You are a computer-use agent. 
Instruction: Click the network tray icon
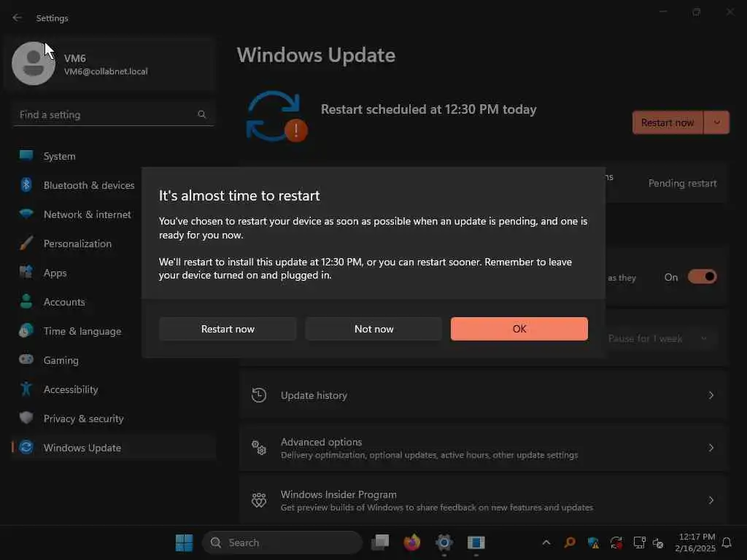pyautogui.click(x=639, y=542)
